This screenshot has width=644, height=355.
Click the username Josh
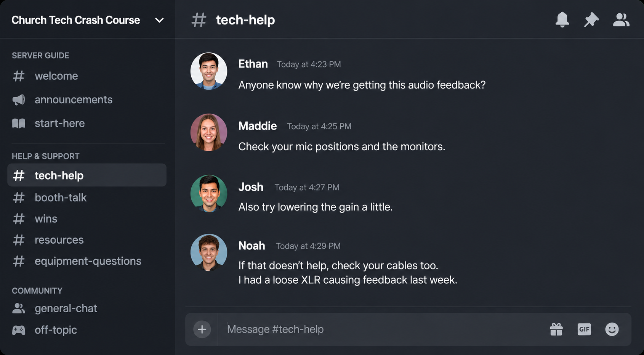(x=251, y=187)
